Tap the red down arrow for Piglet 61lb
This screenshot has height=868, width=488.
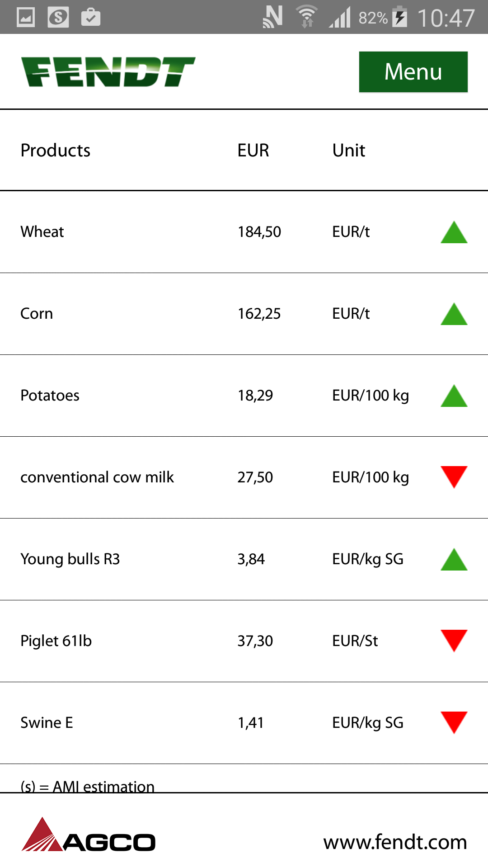tap(454, 641)
